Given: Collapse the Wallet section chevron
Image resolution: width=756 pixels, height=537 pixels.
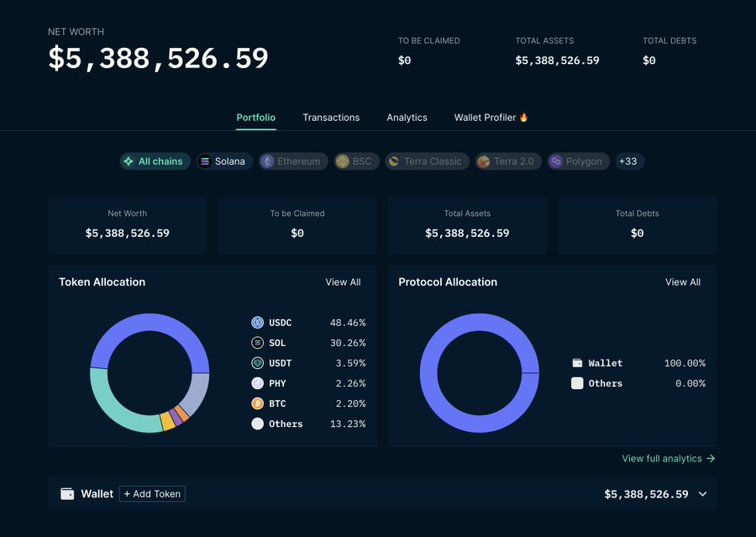Looking at the screenshot, I should click(703, 494).
